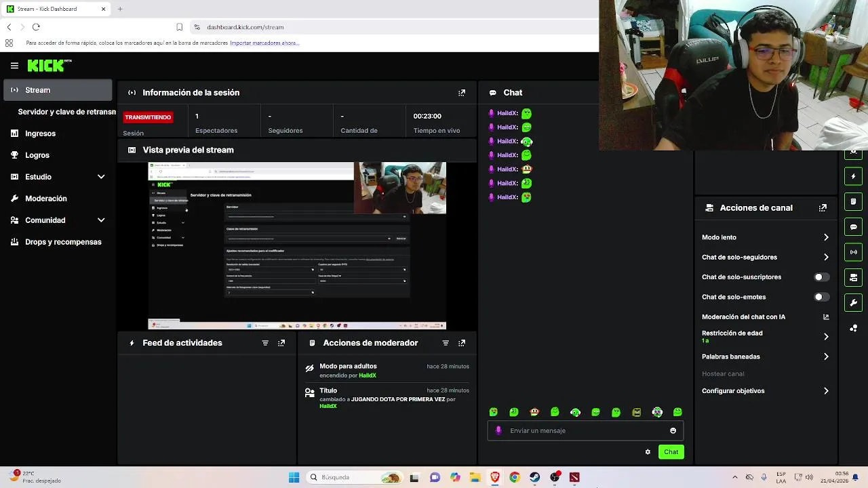Open filter options for Feed de actividades

coord(265,343)
